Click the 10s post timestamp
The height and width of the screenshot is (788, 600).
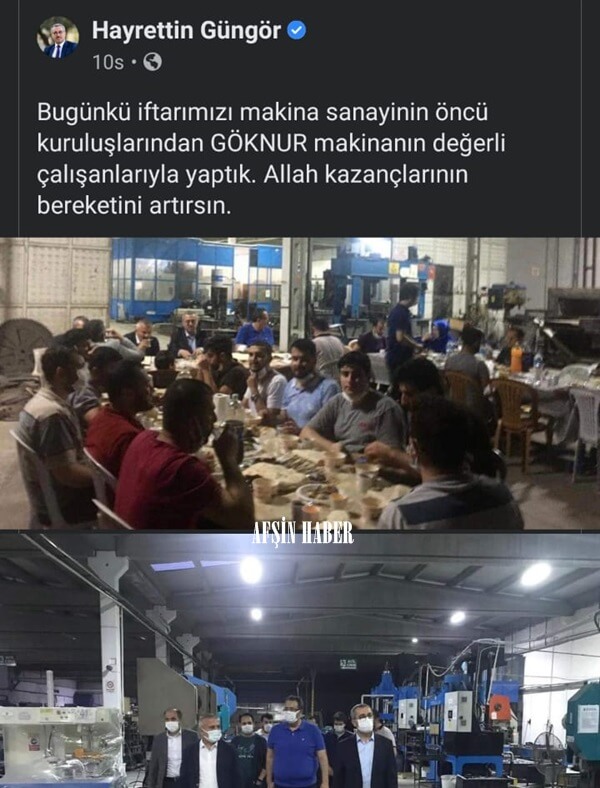(x=108, y=62)
